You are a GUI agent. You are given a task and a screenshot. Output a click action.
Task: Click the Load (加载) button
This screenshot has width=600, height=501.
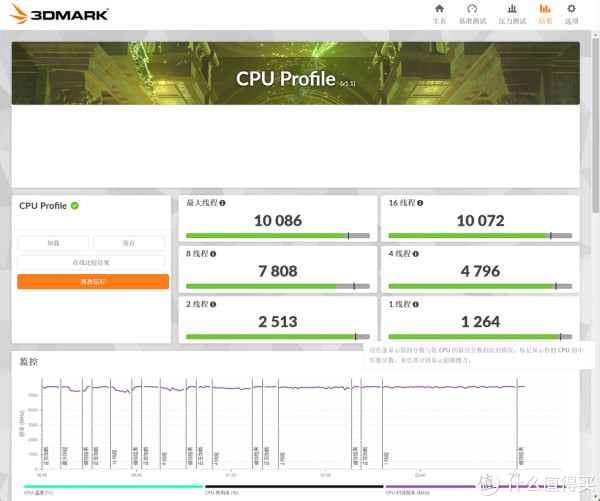tap(53, 243)
